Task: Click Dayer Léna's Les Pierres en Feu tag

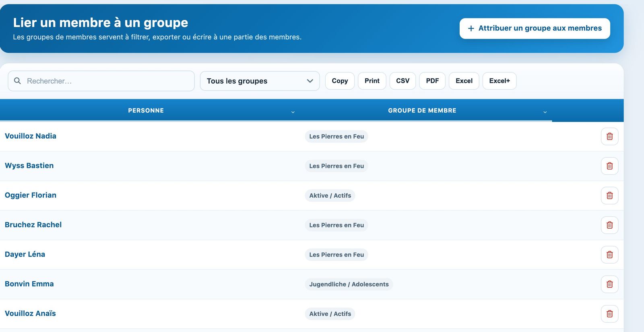Action: (336, 254)
